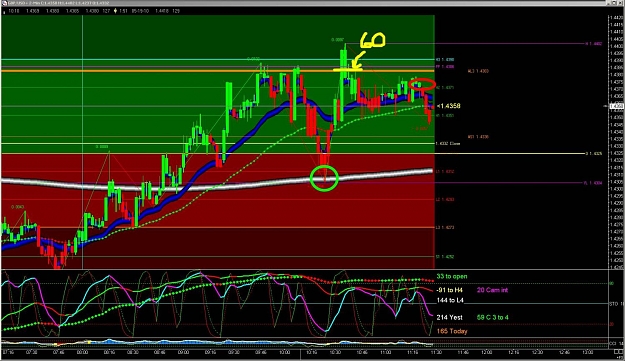Click the S1 support level label
Screen dimensions: 625x361
pos(444,257)
